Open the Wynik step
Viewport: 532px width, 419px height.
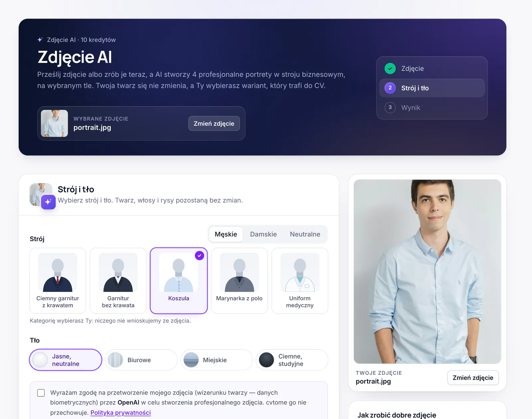[432, 107]
